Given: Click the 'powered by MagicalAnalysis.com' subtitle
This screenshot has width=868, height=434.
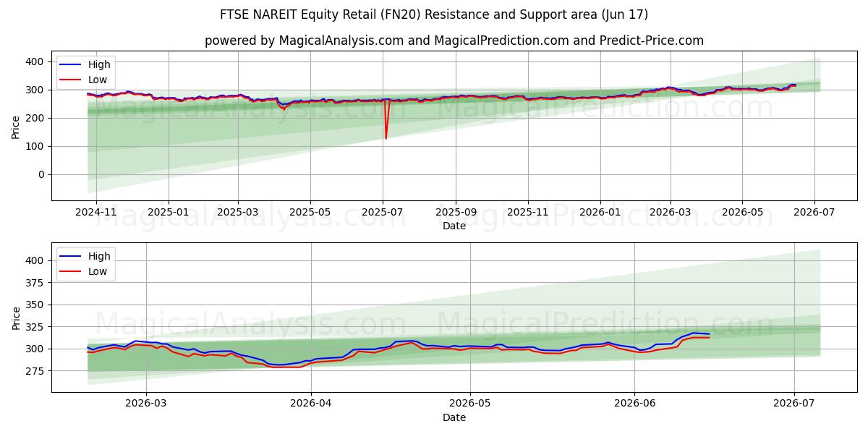Looking at the screenshot, I should click(x=454, y=41).
